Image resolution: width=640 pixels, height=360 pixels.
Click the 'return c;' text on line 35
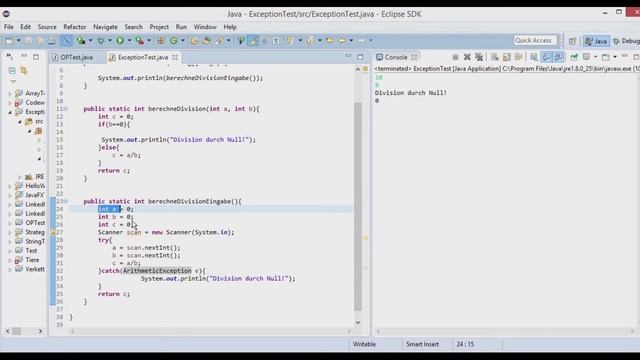114,294
